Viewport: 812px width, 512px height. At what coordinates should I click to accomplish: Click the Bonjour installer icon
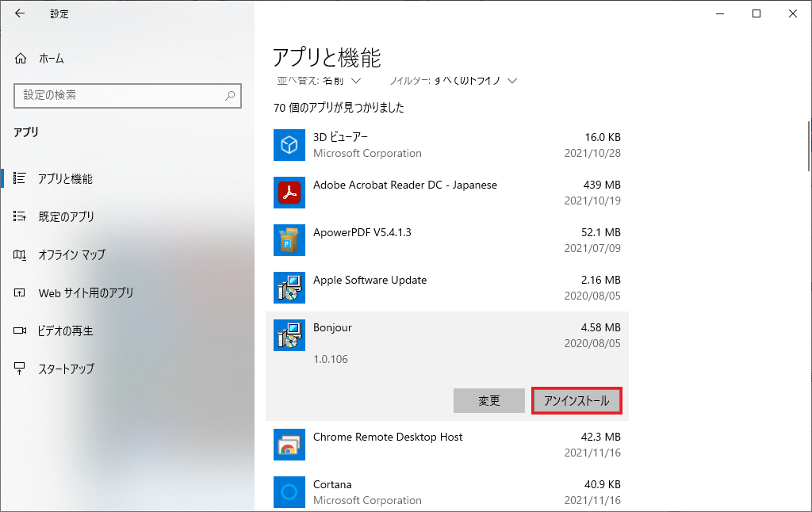[x=289, y=334]
